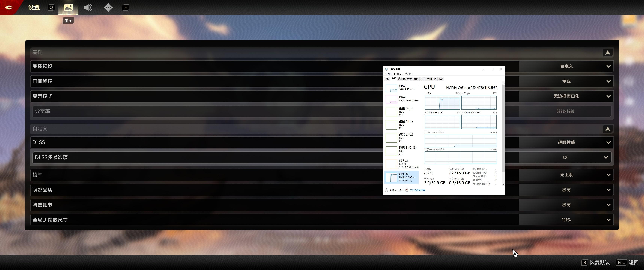
Task: Collapse the 基础 section with arrow
Action: point(607,53)
